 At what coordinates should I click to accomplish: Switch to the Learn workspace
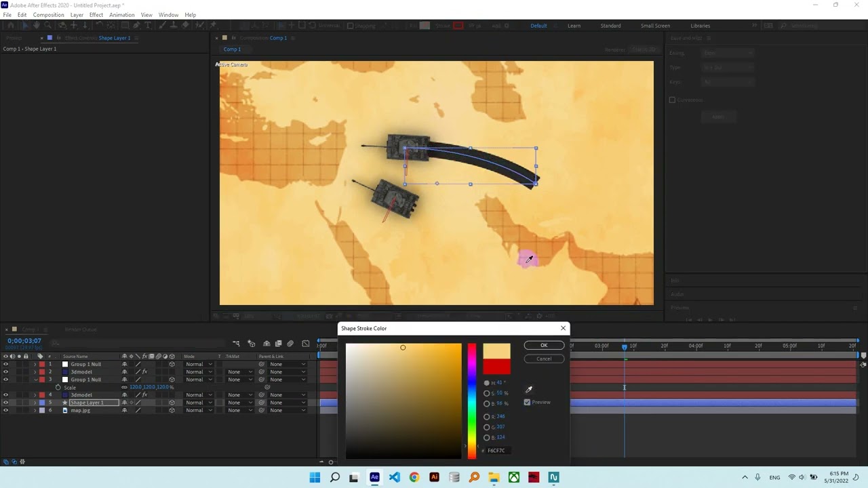(574, 26)
